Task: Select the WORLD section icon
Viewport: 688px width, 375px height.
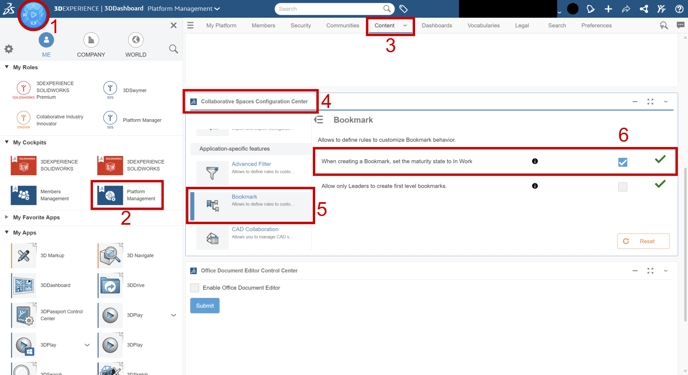Action: [x=136, y=40]
